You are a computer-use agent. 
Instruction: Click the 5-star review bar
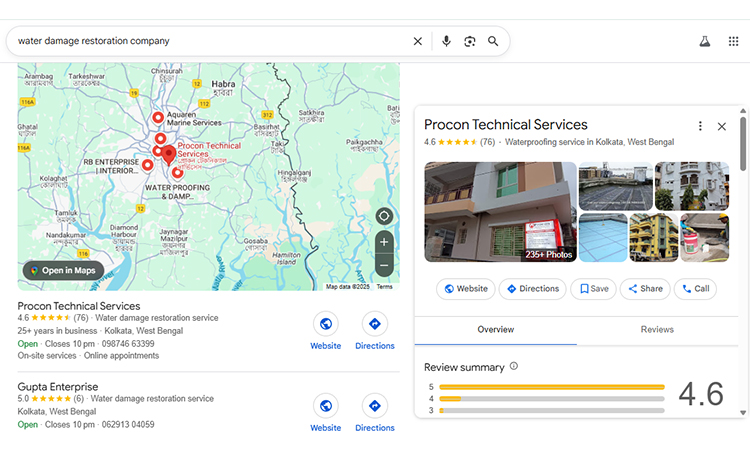pyautogui.click(x=551, y=387)
